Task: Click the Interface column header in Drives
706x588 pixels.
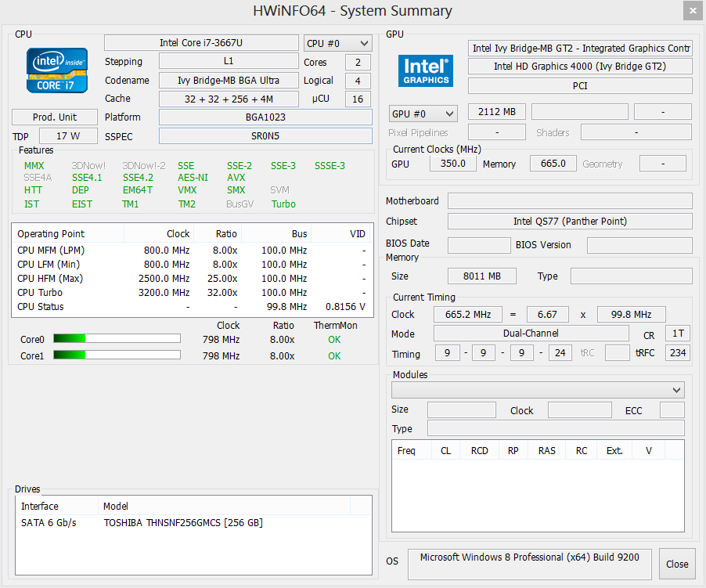Action: [x=40, y=506]
